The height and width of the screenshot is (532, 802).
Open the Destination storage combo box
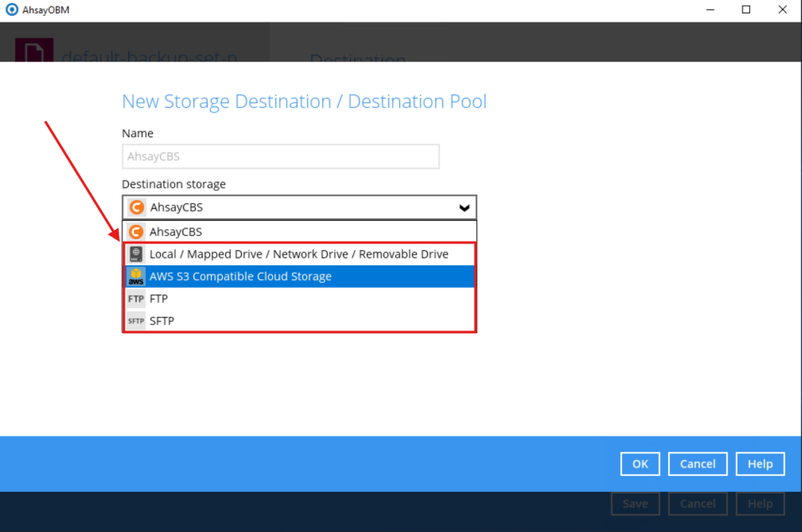(299, 207)
